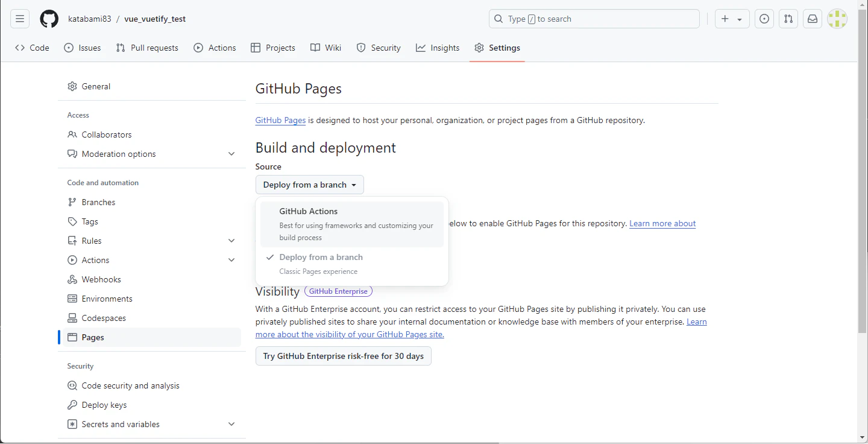
Task: Open the Settings tab
Action: (497, 48)
